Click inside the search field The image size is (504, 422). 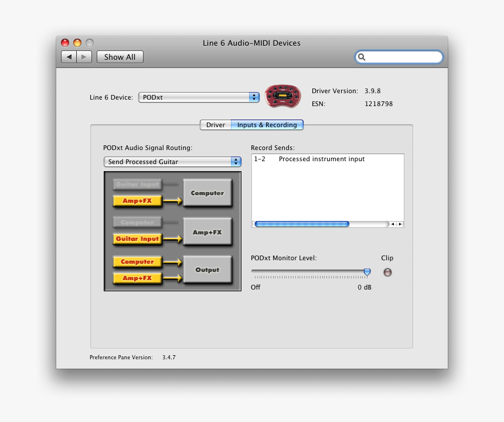coord(399,57)
